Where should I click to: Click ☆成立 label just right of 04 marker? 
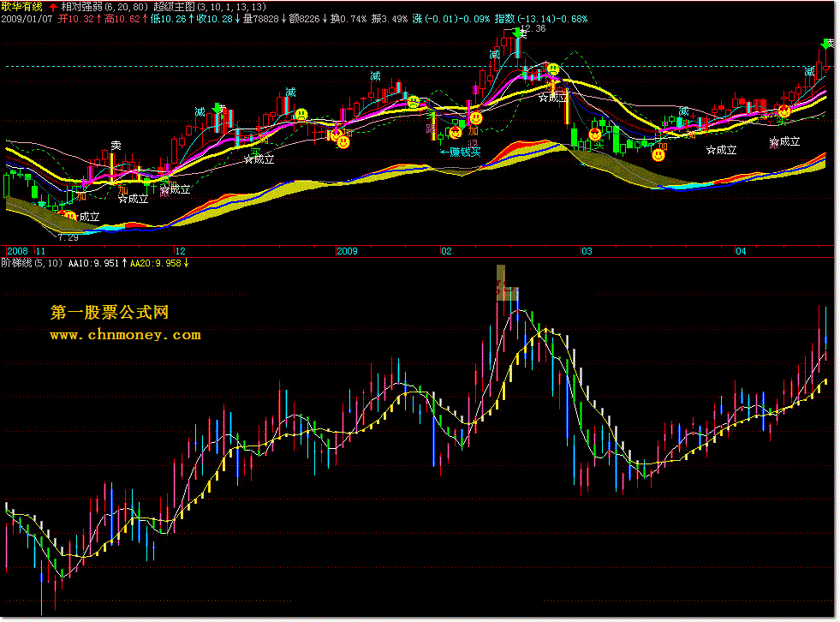click(785, 141)
